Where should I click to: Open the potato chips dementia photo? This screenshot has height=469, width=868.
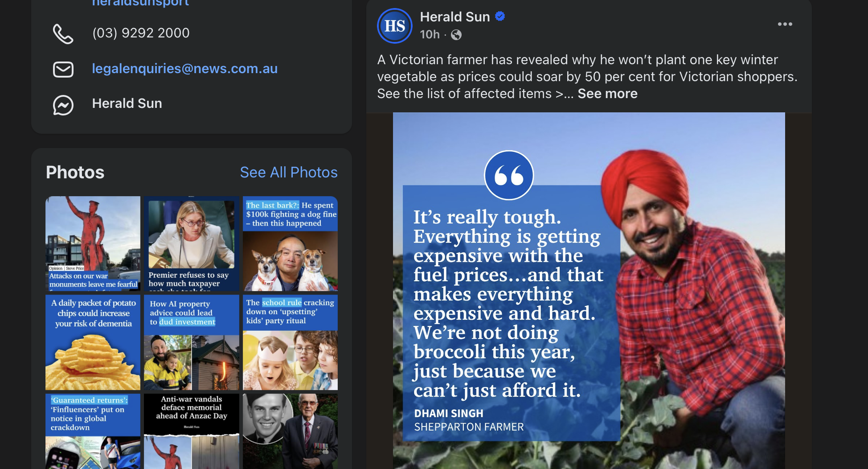click(x=93, y=342)
